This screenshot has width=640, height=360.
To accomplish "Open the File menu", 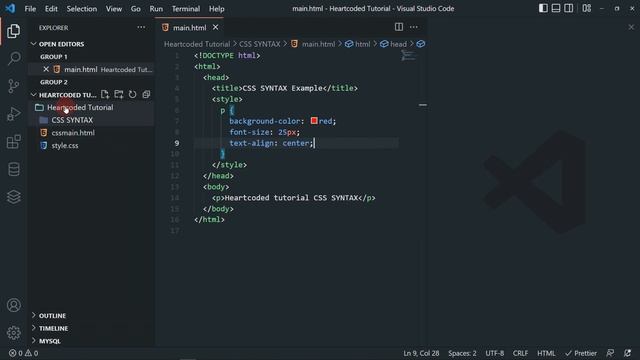I will (x=30, y=9).
